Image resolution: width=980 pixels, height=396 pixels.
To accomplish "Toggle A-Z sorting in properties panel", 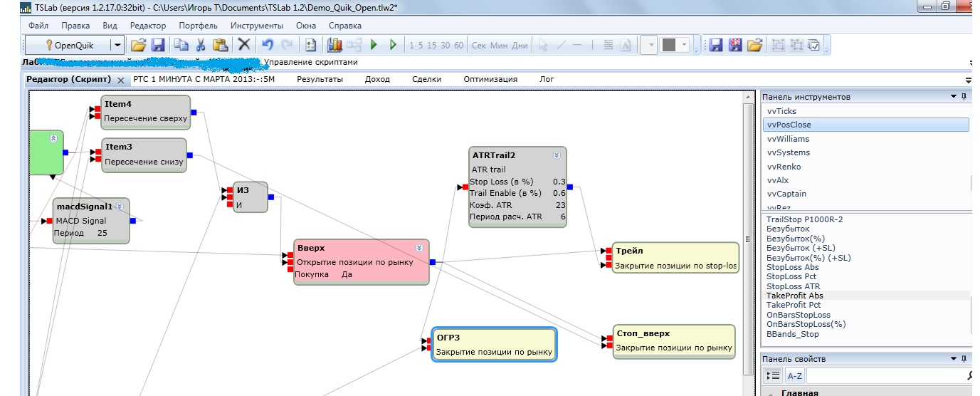I will pos(794,375).
